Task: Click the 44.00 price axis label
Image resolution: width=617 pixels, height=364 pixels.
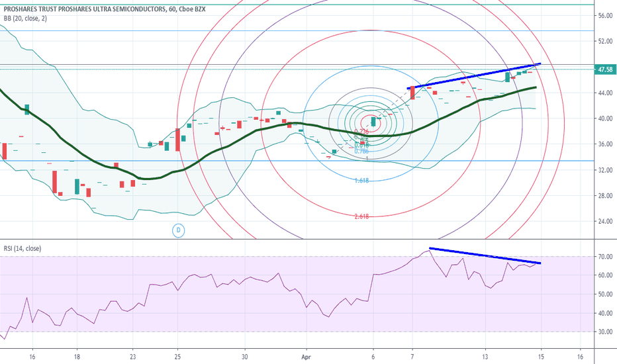Action: [605, 93]
